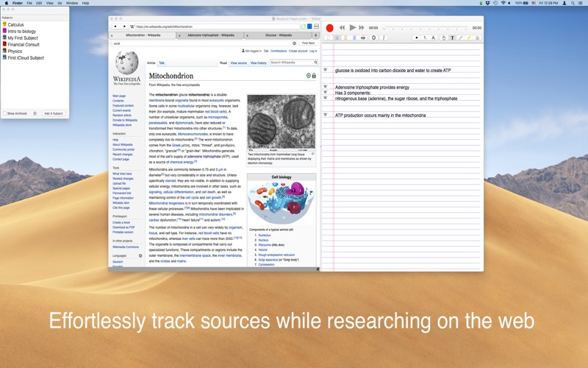The width and height of the screenshot is (588, 368).
Task: Select the hand pointer tool
Action: [444, 38]
